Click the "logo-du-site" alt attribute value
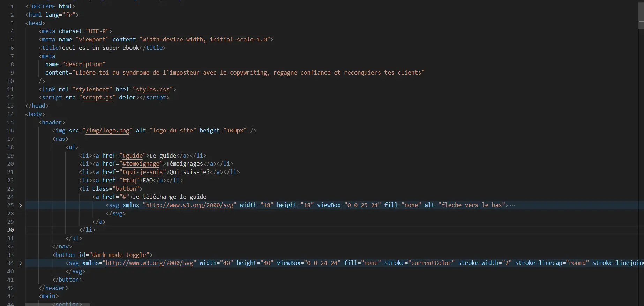 point(173,131)
